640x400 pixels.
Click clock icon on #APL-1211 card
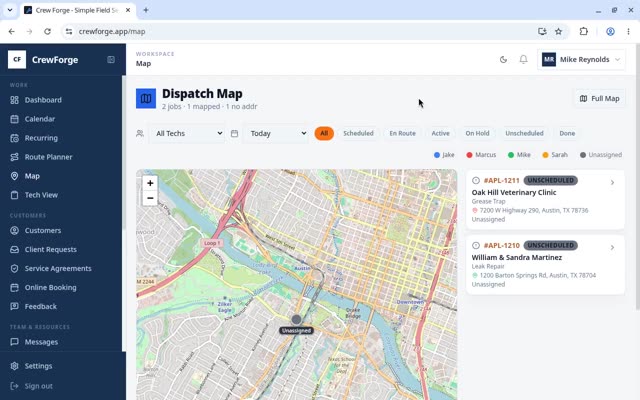[476, 180]
